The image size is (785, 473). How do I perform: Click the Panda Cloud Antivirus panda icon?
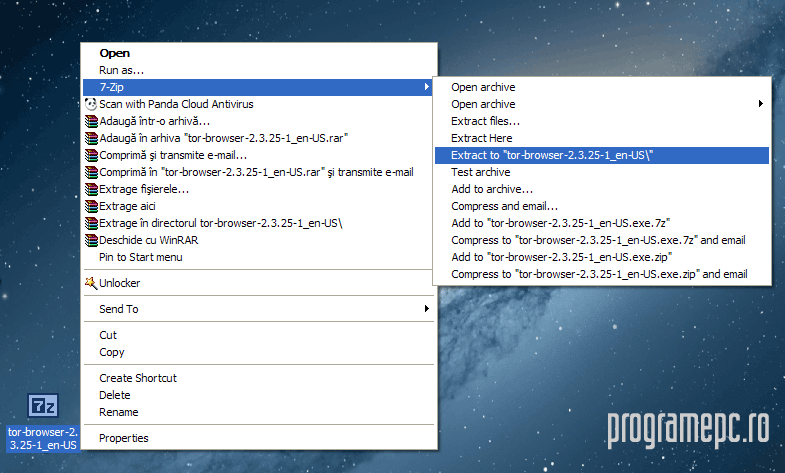coord(91,104)
